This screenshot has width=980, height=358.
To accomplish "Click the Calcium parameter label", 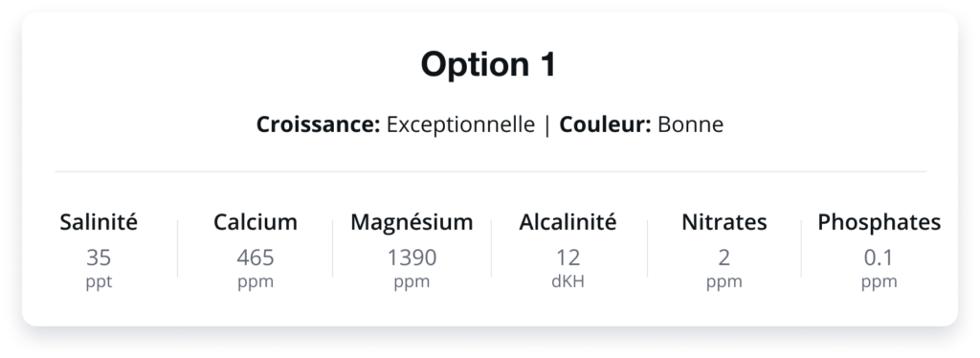I will pos(255,222).
